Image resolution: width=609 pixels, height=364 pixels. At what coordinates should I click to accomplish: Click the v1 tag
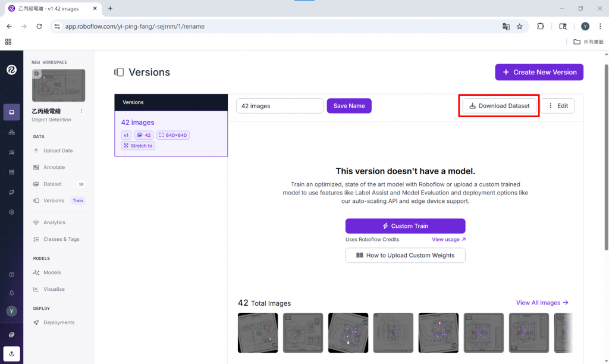pos(126,135)
